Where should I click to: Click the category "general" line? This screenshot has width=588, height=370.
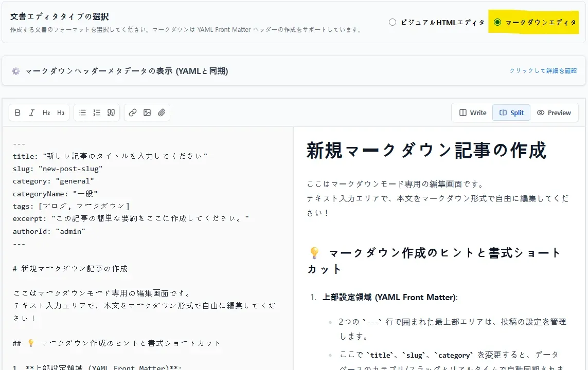54,181
